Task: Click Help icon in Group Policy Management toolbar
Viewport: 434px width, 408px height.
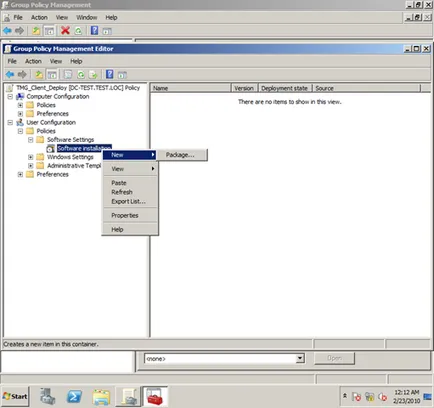Action: tap(95, 31)
